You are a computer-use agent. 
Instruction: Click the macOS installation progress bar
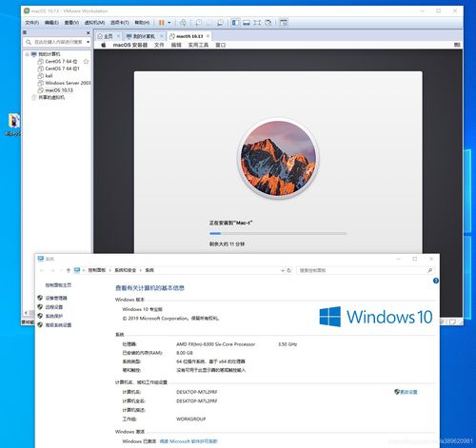coord(278,233)
